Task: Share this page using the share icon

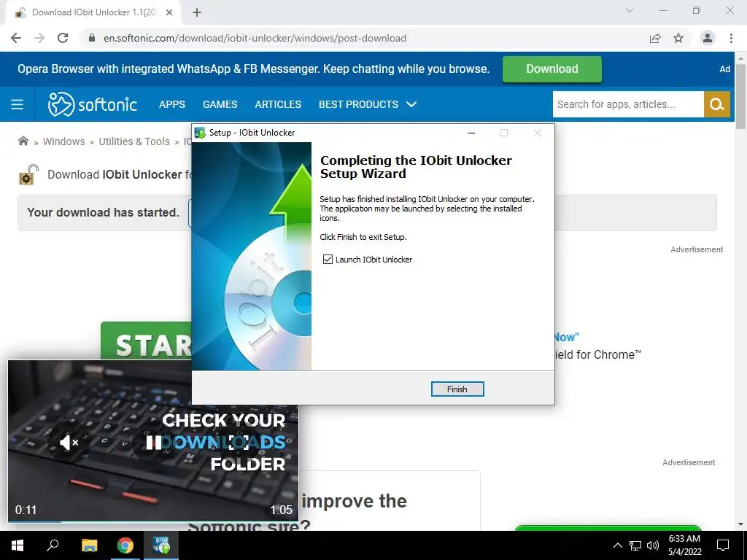Action: pos(655,38)
